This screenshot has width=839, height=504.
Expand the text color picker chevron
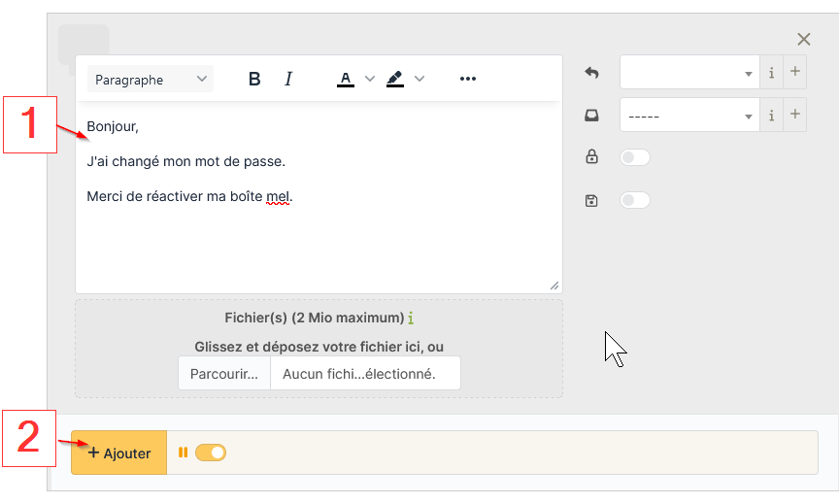click(x=370, y=80)
